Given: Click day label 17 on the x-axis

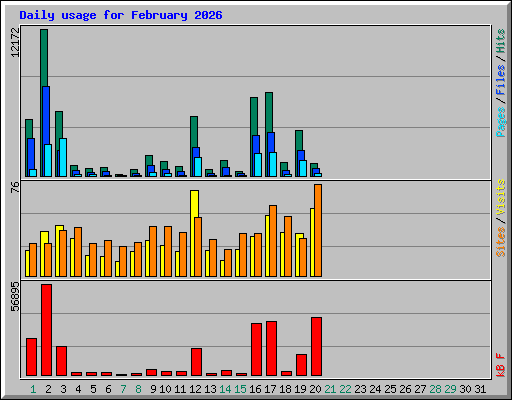Looking at the screenshot, I should [270, 389].
